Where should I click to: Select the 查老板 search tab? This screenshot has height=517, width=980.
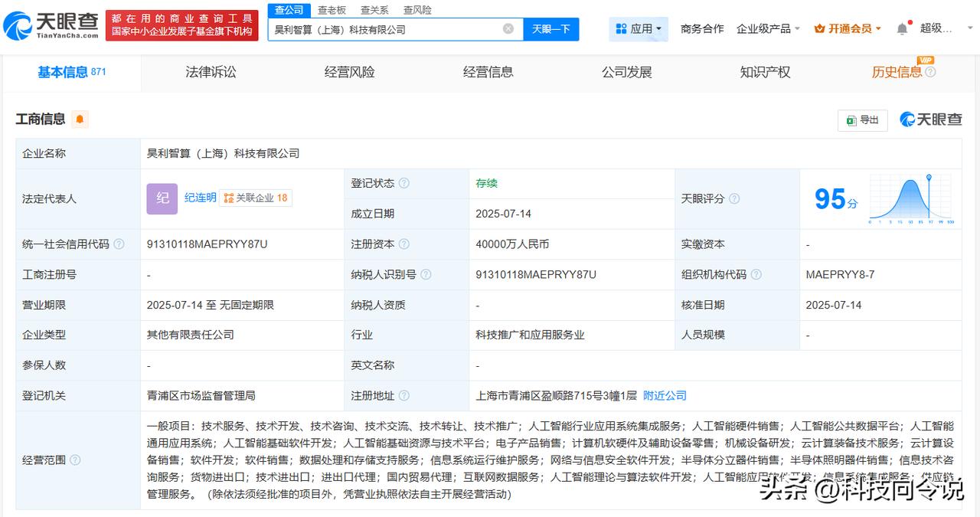point(332,10)
